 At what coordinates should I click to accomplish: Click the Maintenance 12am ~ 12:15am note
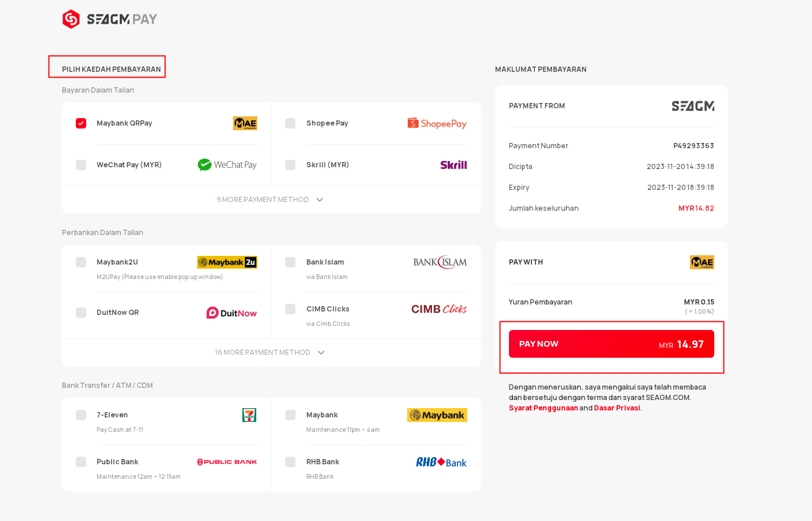pyautogui.click(x=138, y=477)
